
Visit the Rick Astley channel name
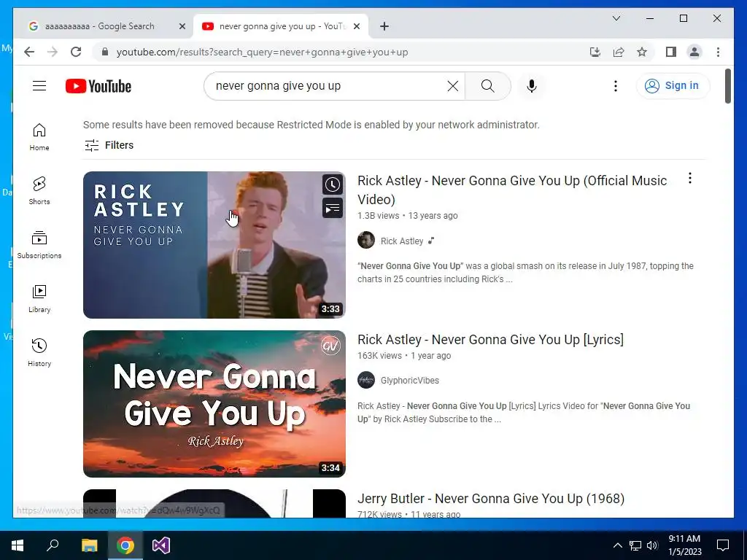tap(402, 241)
